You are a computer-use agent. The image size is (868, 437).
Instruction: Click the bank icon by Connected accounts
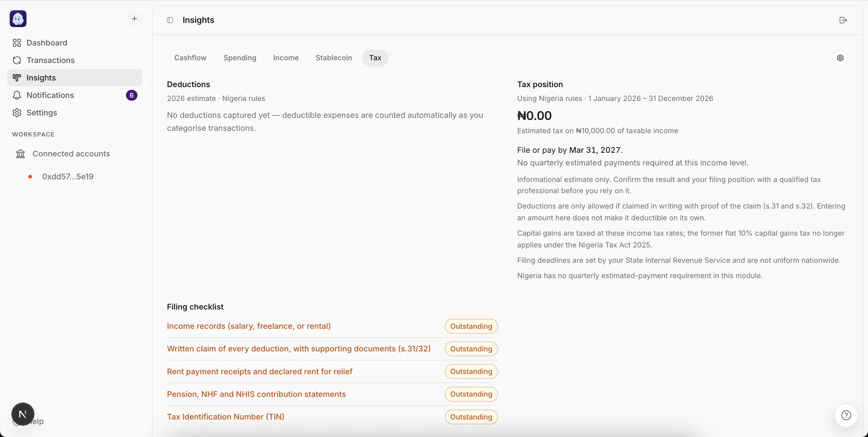click(20, 154)
